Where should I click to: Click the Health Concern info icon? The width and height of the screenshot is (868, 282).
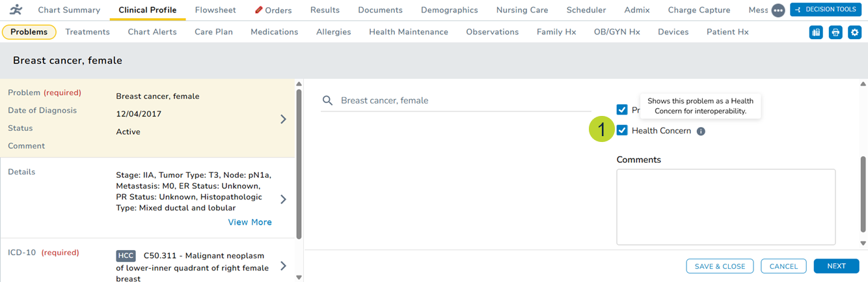click(701, 131)
